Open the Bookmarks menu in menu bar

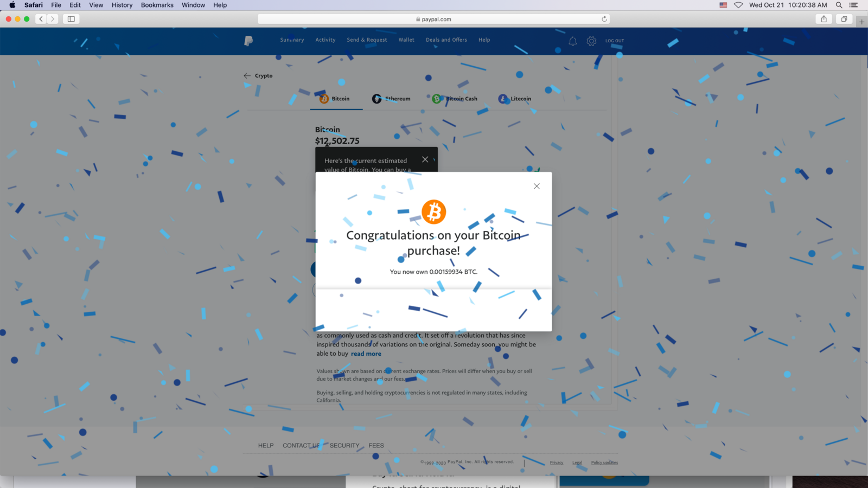point(157,5)
